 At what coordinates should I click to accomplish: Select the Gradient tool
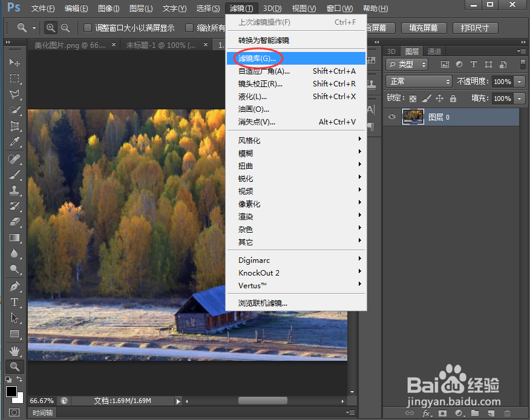tap(15, 237)
